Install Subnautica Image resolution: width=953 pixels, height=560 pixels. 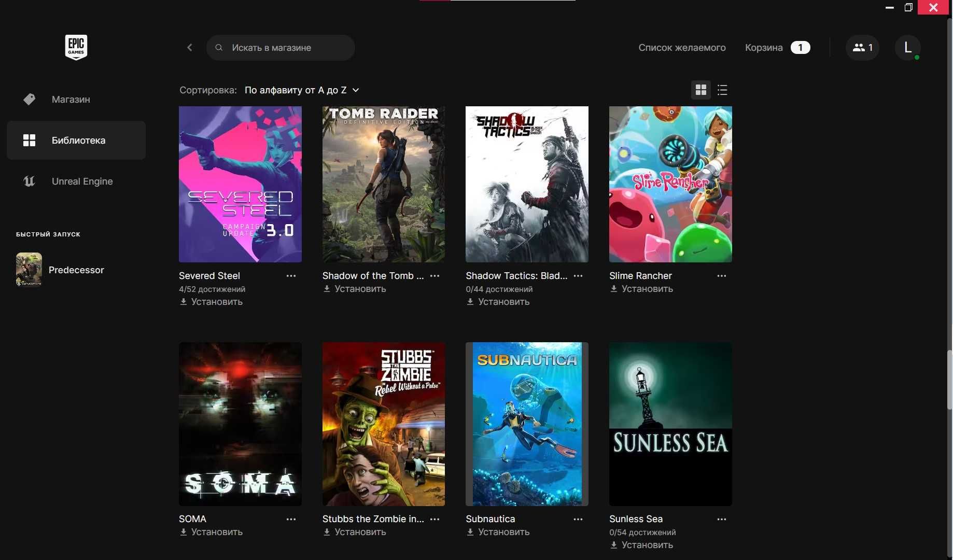498,532
